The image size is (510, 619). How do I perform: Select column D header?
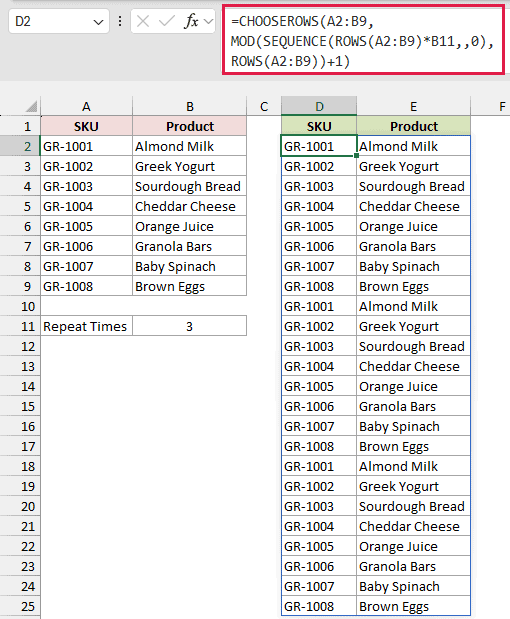[319, 106]
